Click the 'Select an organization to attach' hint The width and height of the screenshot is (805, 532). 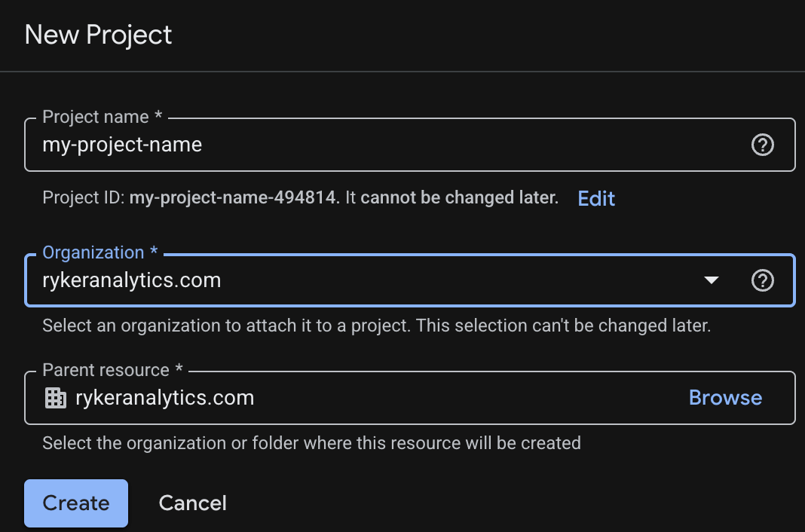click(x=376, y=326)
